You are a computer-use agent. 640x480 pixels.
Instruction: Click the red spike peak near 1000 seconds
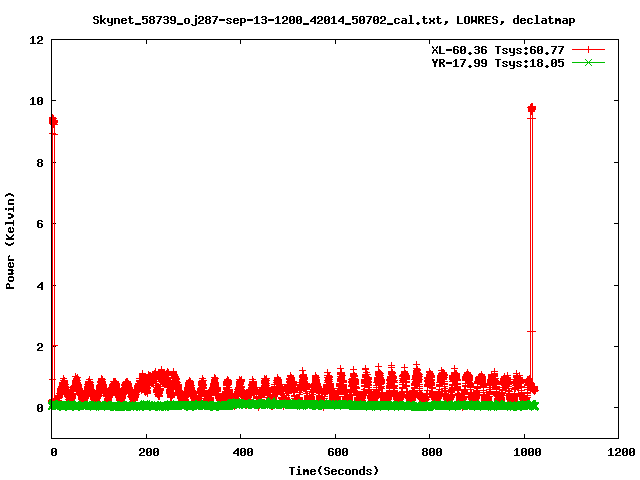[x=531, y=108]
